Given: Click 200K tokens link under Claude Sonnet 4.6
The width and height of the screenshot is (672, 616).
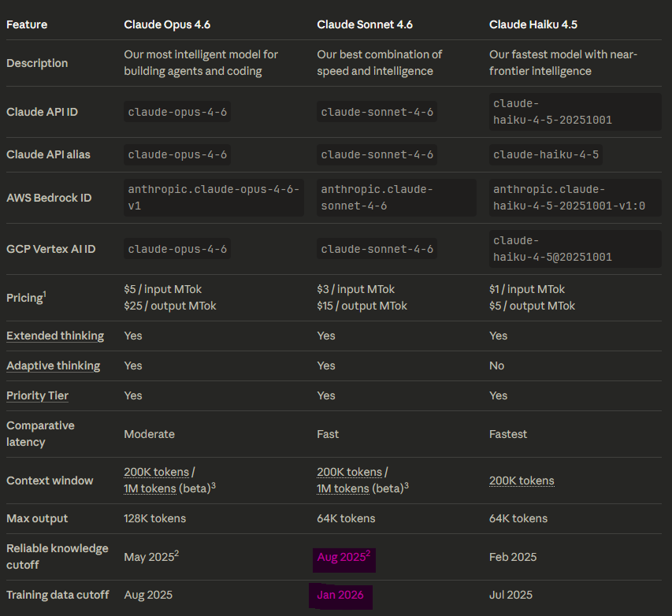Looking at the screenshot, I should coord(349,472).
